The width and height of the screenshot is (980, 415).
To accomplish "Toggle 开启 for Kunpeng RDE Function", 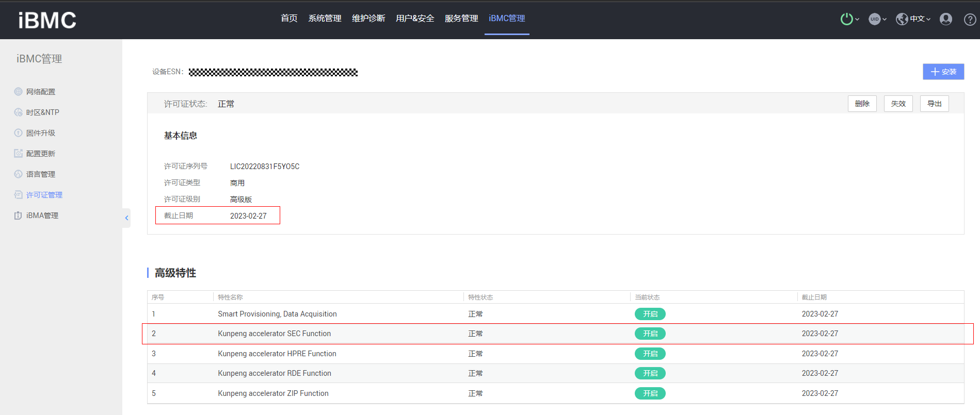I will 650,373.
